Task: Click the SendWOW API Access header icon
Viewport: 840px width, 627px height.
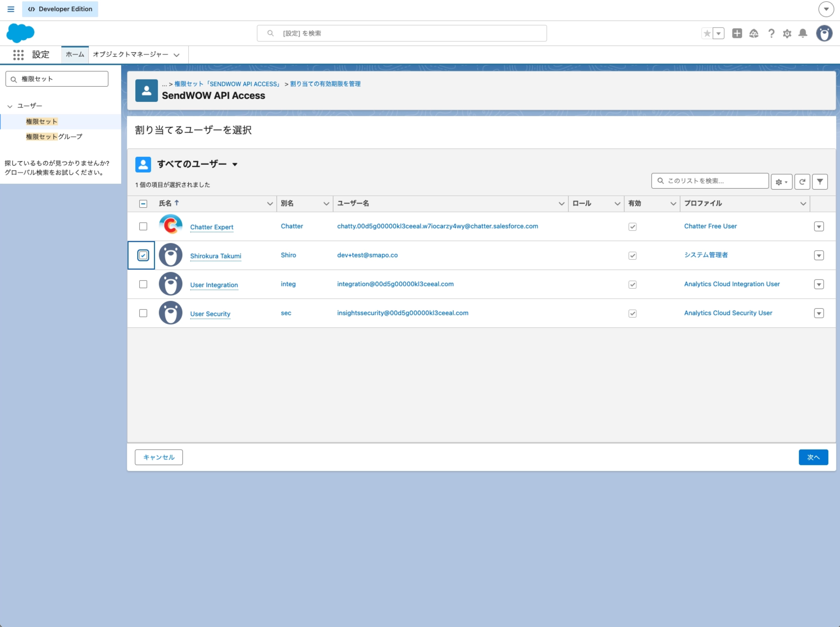Action: [147, 91]
